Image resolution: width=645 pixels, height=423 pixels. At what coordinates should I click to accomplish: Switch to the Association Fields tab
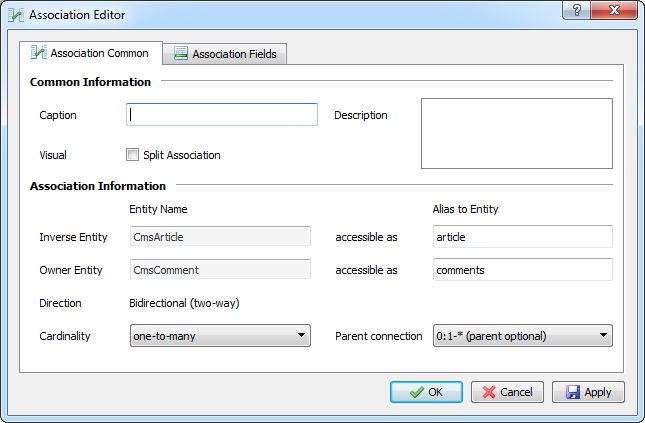tap(225, 54)
